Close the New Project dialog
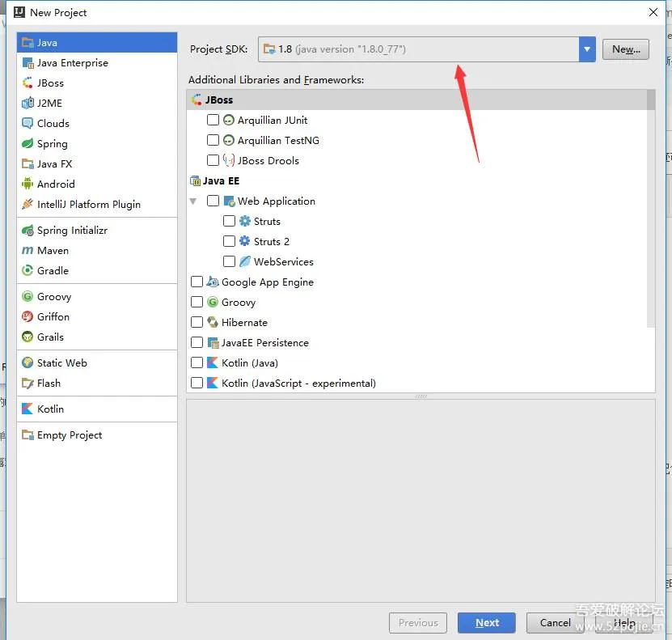This screenshot has height=640, width=672. tap(653, 12)
